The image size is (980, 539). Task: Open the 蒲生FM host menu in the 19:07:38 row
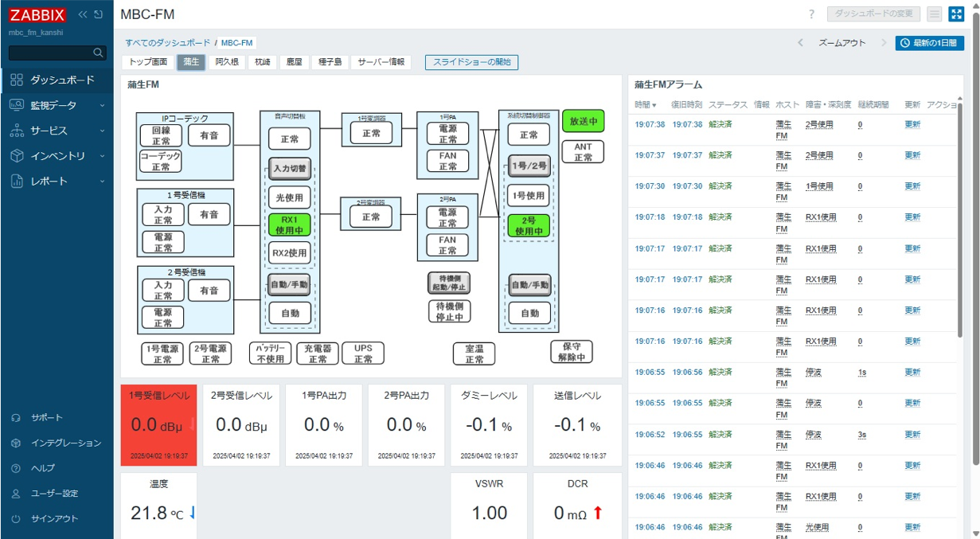click(784, 130)
